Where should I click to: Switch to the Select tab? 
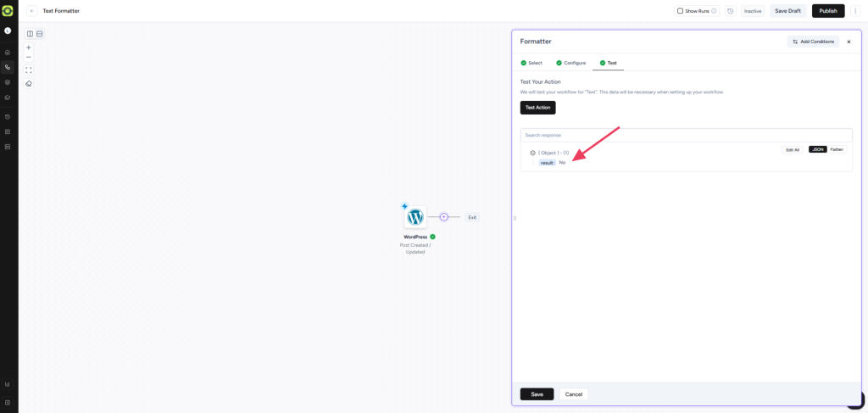[x=531, y=63]
